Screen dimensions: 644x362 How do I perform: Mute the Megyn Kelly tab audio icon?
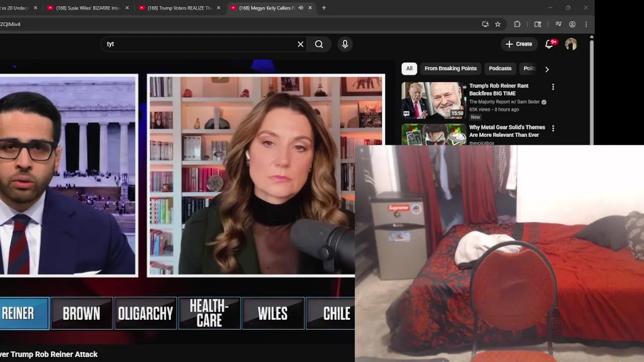point(300,8)
